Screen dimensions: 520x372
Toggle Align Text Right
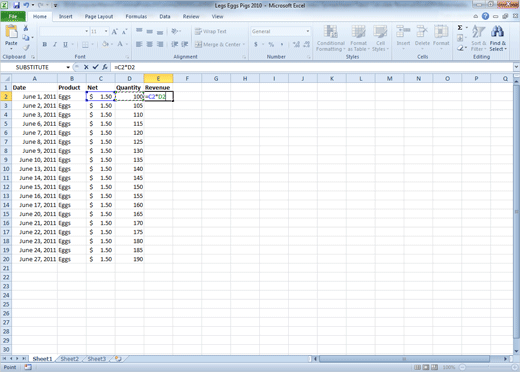pyautogui.click(x=160, y=44)
